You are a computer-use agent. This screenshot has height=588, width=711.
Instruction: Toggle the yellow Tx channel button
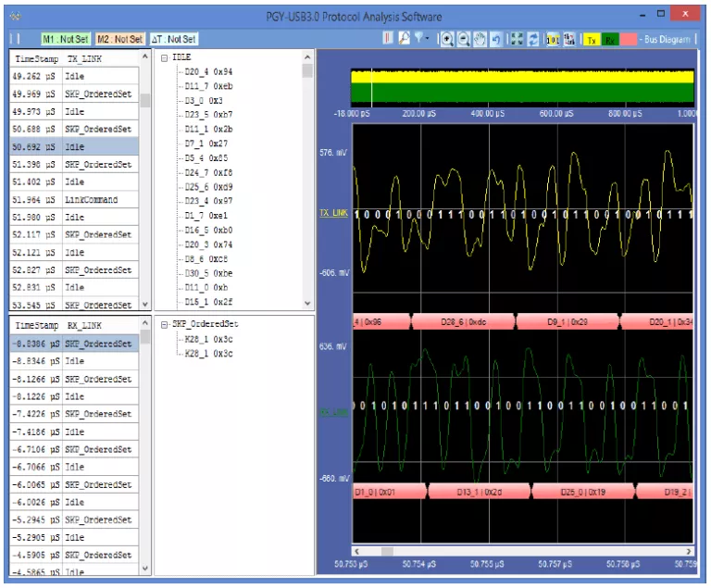[x=592, y=40]
